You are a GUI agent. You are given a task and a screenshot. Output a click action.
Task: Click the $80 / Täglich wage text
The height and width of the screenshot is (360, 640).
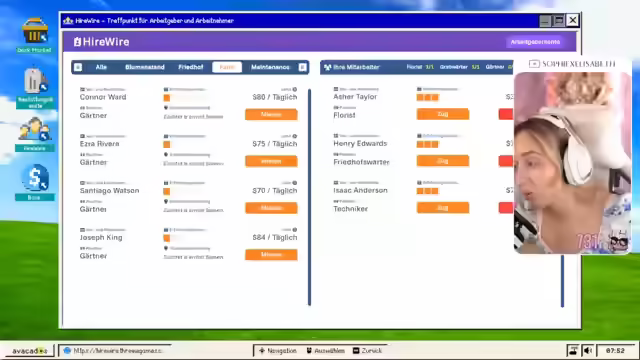(x=275, y=97)
